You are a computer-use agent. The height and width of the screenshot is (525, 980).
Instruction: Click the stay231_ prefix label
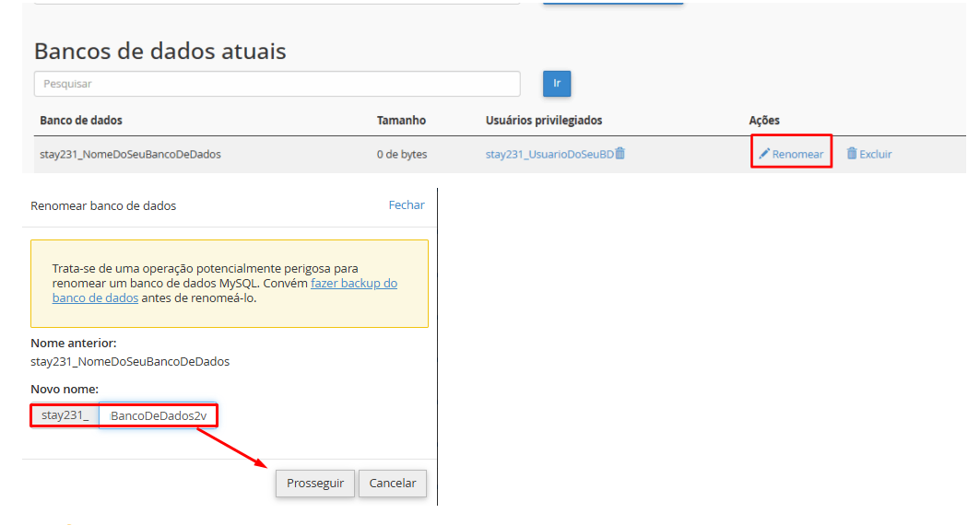coord(65,415)
